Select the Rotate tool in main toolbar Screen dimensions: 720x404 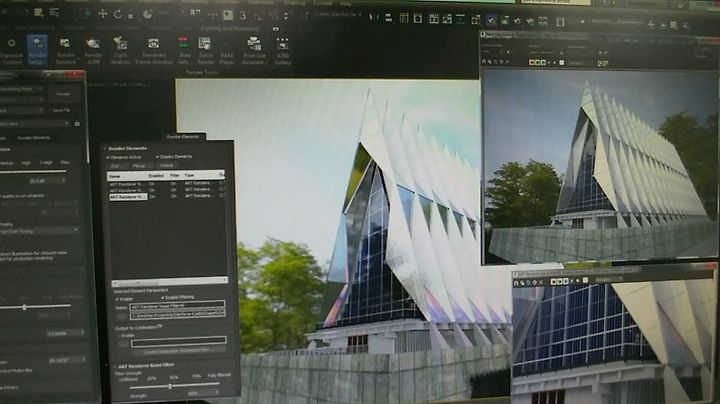coord(118,14)
